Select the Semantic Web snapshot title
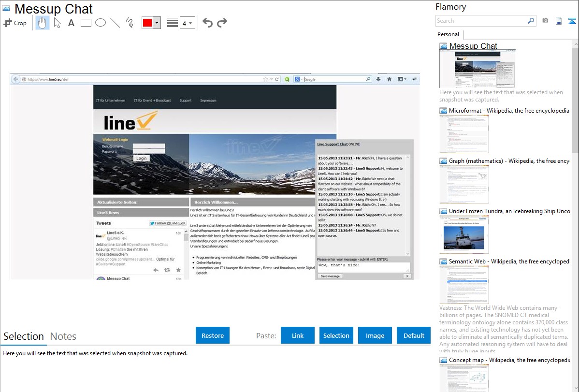This screenshot has height=392, width=579. tap(509, 261)
